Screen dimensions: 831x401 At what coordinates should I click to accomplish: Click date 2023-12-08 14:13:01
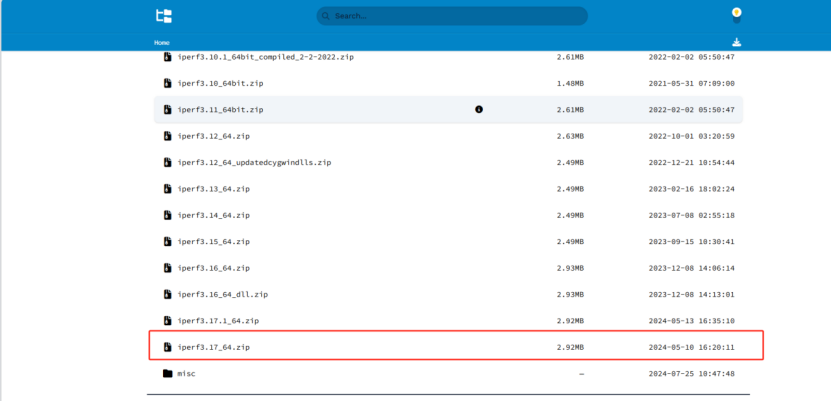(692, 294)
